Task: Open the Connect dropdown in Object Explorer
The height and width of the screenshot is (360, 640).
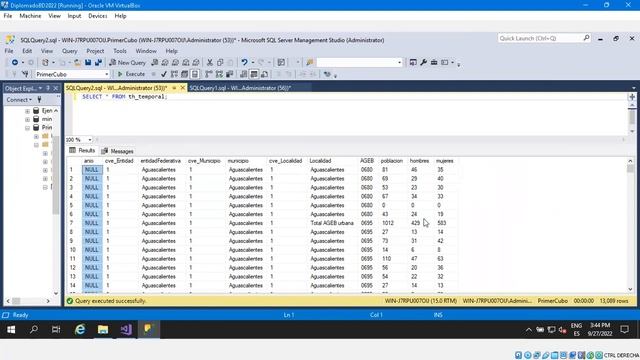Action: coord(19,100)
